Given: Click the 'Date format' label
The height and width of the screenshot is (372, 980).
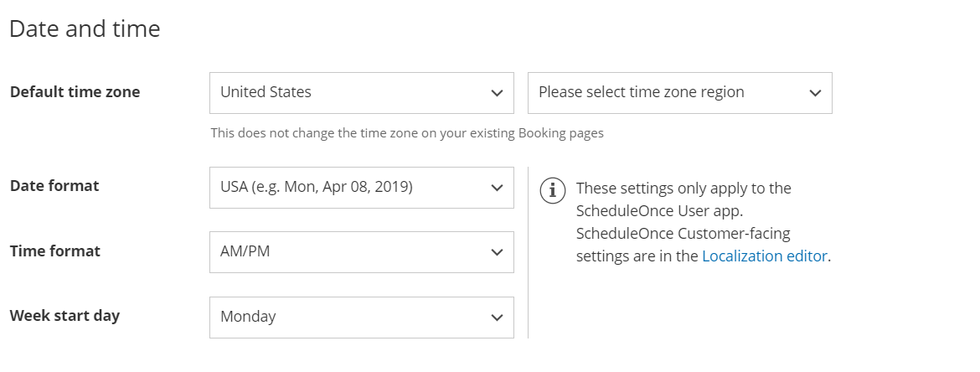Looking at the screenshot, I should [x=54, y=186].
